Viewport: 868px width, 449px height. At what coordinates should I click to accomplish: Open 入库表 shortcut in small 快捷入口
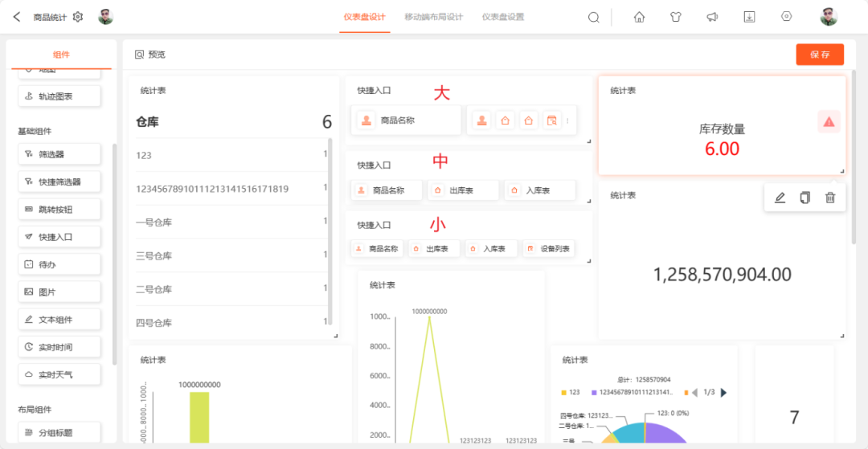tap(492, 249)
